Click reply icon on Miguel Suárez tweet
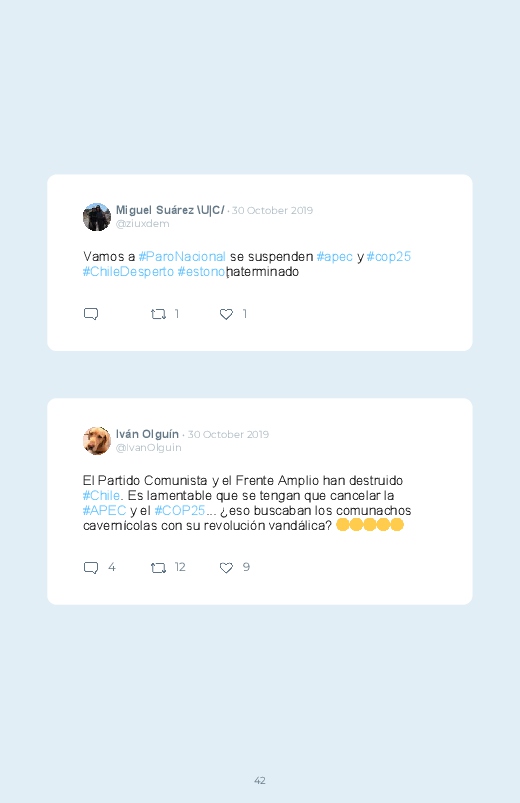The image size is (520, 803). coord(91,314)
